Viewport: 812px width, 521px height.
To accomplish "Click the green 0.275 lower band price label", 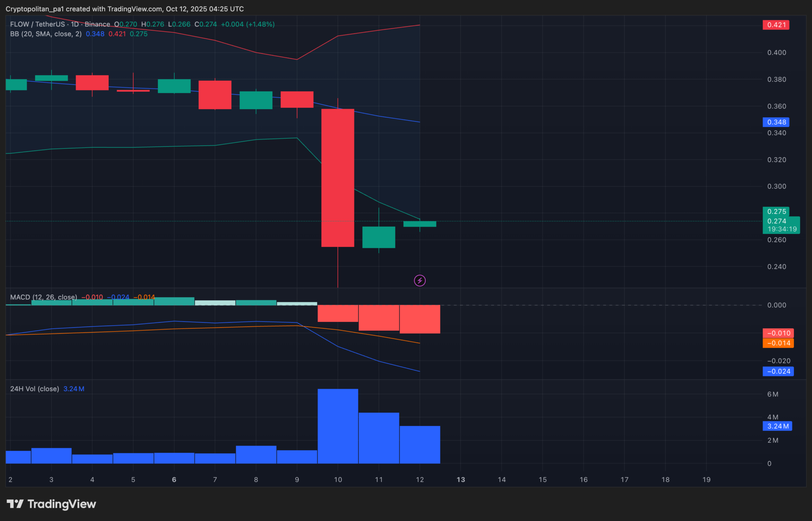I will pos(776,211).
